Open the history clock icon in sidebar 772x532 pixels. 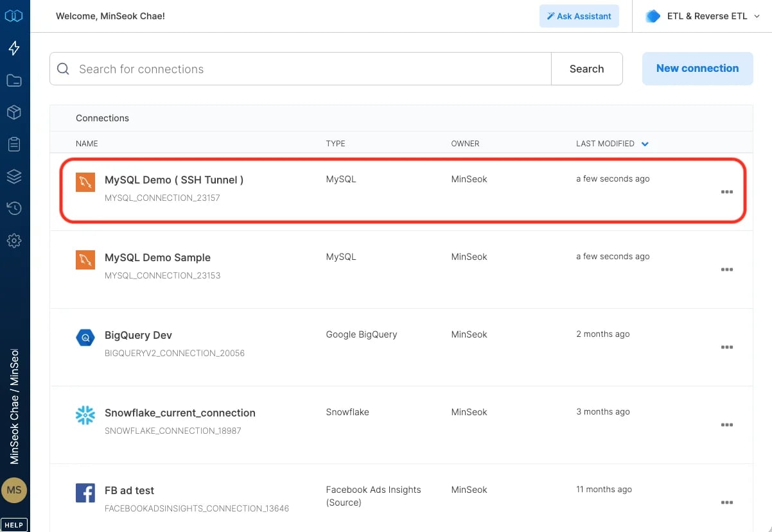14,209
